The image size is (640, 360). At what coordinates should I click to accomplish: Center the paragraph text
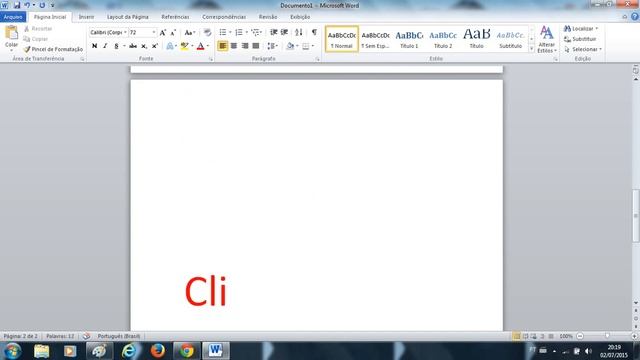[x=234, y=46]
